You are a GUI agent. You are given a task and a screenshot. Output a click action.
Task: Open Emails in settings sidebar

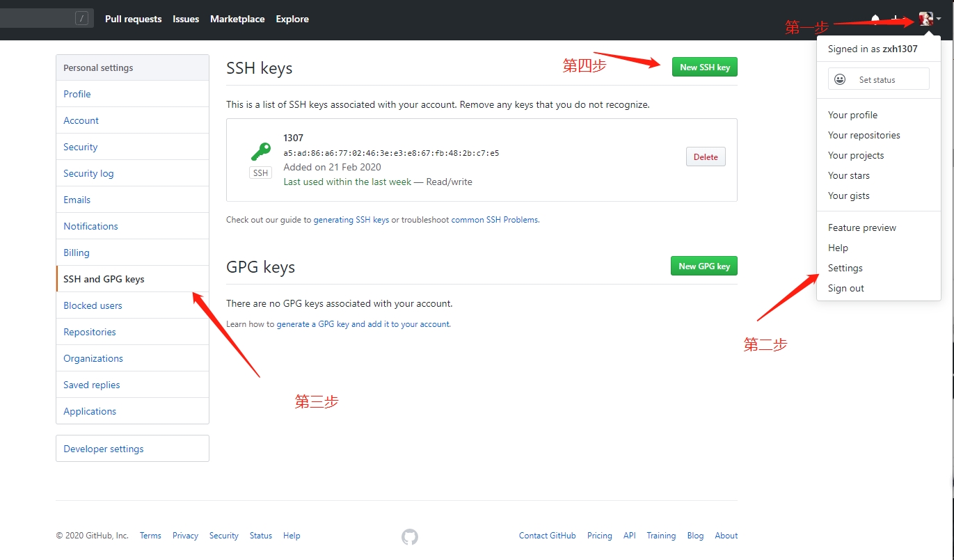pos(132,200)
